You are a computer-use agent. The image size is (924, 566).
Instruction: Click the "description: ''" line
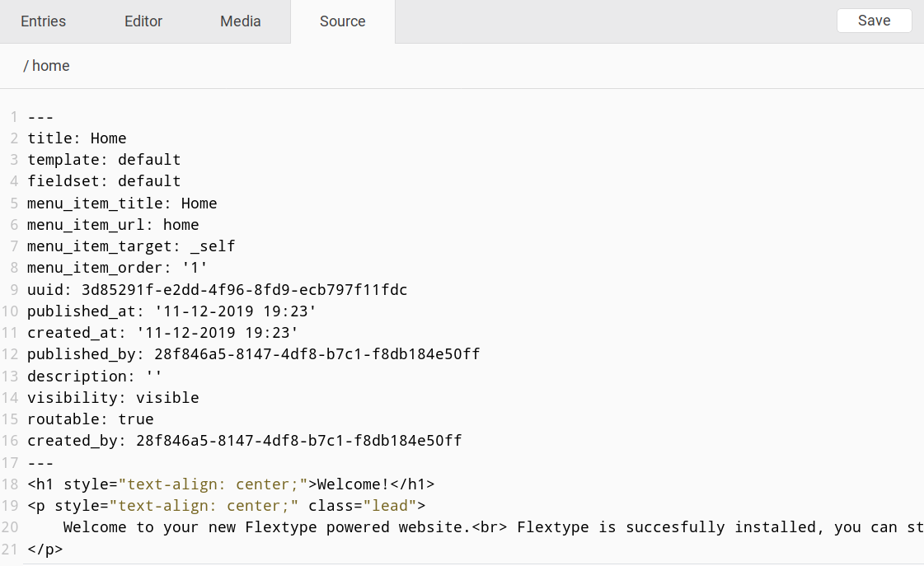coord(94,377)
